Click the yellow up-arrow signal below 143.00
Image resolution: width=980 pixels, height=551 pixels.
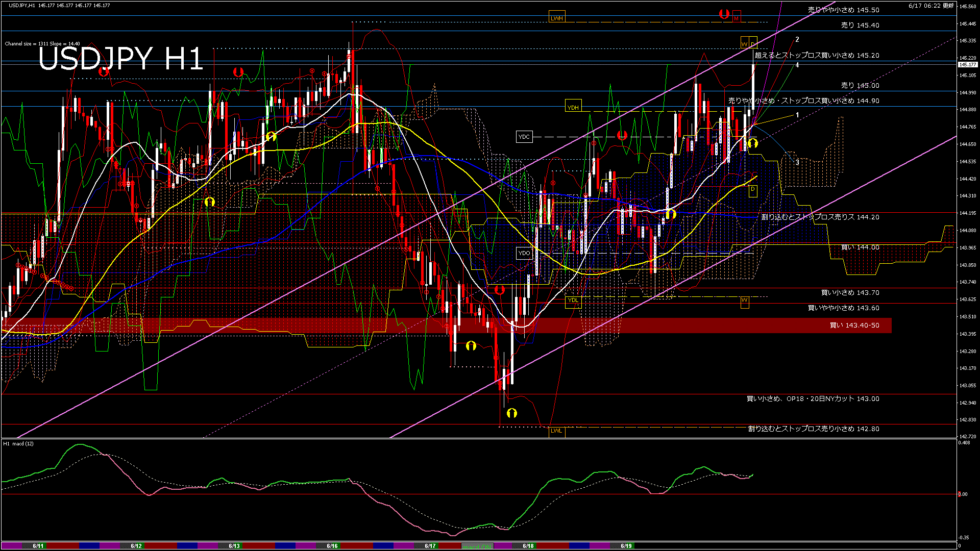point(512,413)
